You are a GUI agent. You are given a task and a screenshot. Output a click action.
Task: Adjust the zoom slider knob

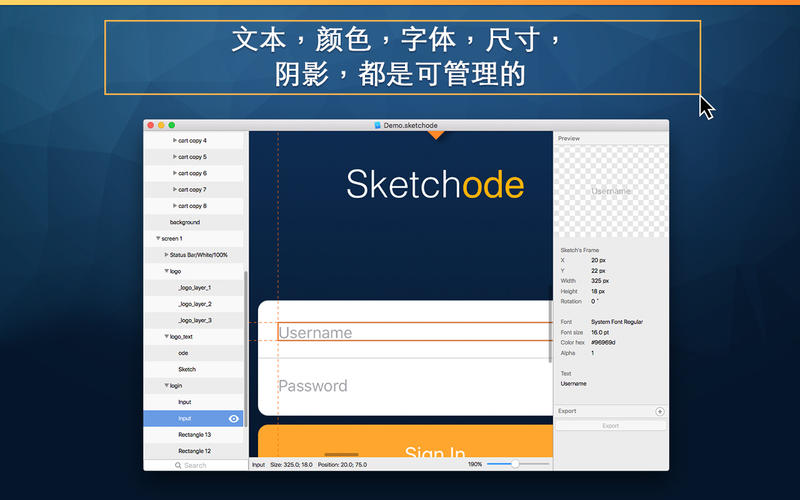tap(515, 464)
